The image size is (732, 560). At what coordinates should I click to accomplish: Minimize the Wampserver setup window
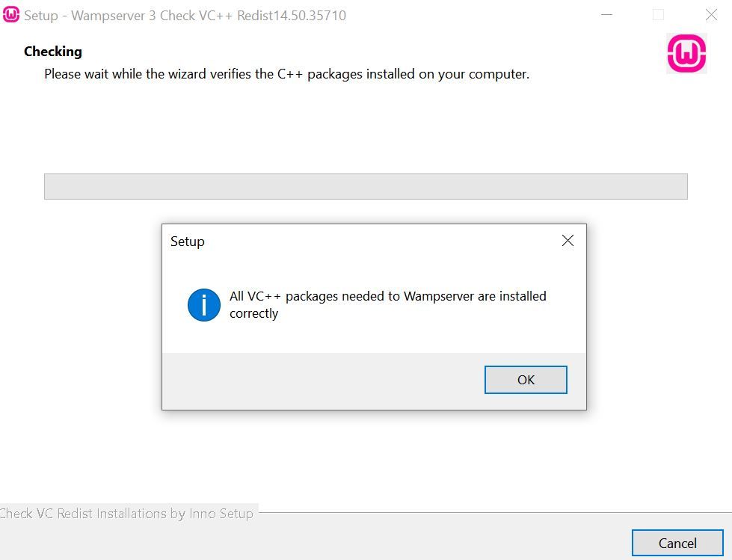[x=606, y=15]
